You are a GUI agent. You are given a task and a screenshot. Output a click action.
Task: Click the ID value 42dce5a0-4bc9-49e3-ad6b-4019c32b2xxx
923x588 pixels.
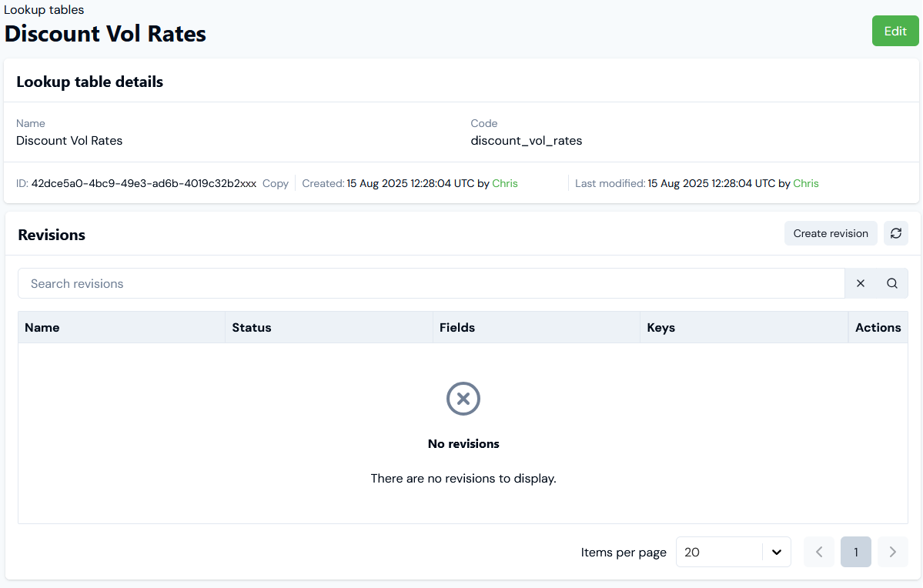coord(144,183)
